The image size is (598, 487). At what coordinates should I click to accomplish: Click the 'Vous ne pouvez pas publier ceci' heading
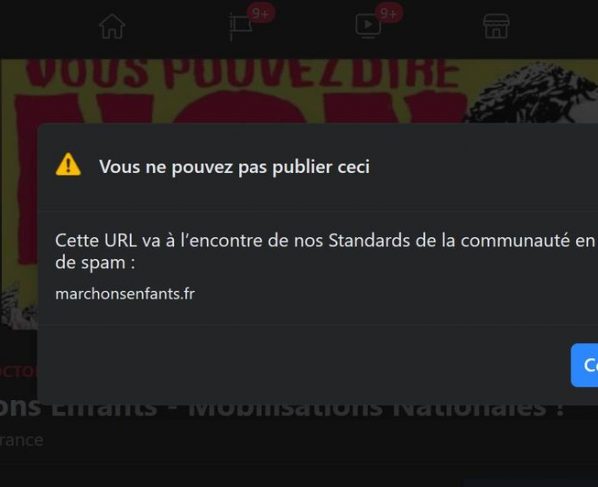tap(234, 167)
